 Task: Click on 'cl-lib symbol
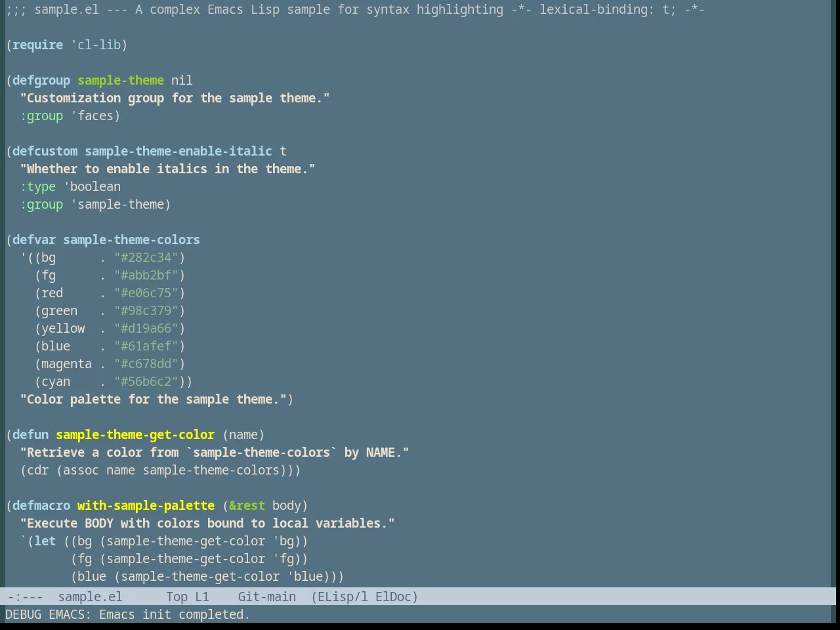coord(96,45)
